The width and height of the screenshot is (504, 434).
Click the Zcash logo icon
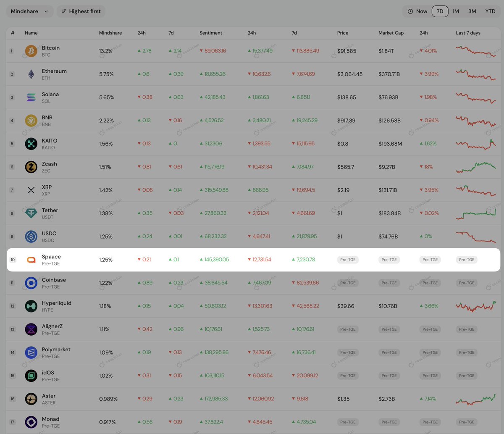[x=31, y=167]
